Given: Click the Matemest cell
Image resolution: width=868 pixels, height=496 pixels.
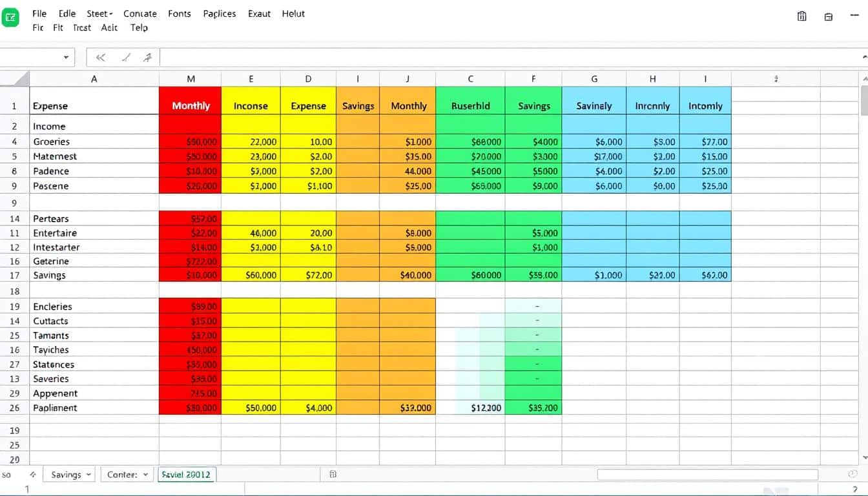Looking at the screenshot, I should tap(94, 156).
